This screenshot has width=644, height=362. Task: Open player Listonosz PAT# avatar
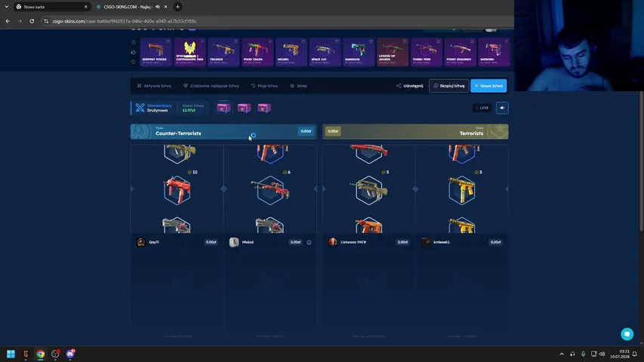(333, 242)
